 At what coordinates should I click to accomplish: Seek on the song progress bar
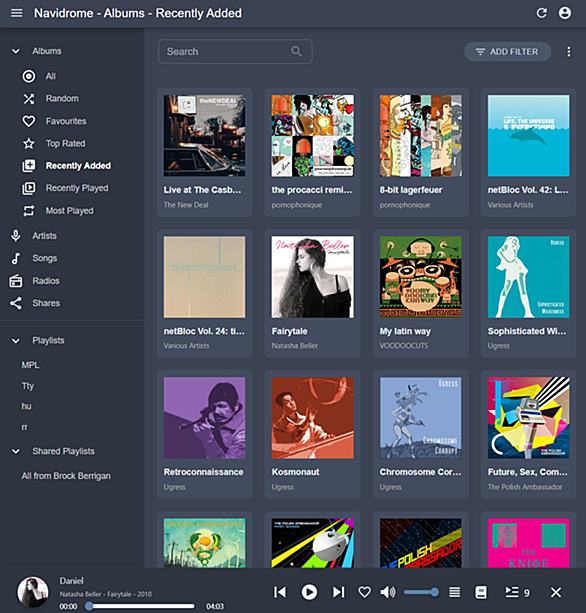point(141,606)
